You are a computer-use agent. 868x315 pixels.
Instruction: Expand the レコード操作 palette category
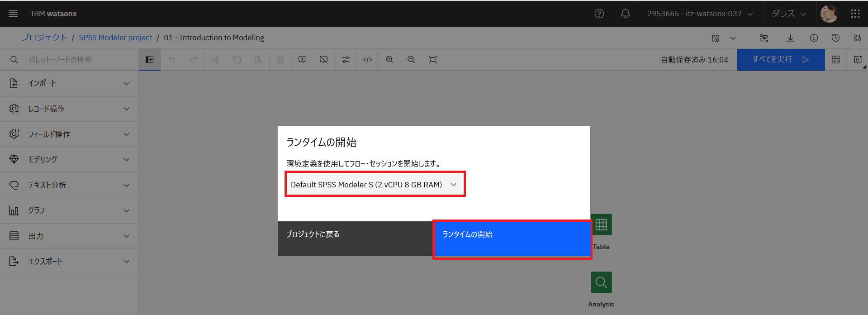[69, 109]
